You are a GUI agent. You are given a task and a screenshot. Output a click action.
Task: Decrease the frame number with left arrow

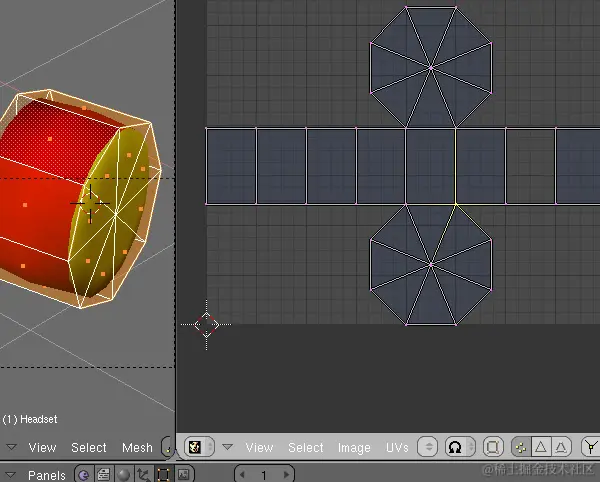[x=242, y=475]
